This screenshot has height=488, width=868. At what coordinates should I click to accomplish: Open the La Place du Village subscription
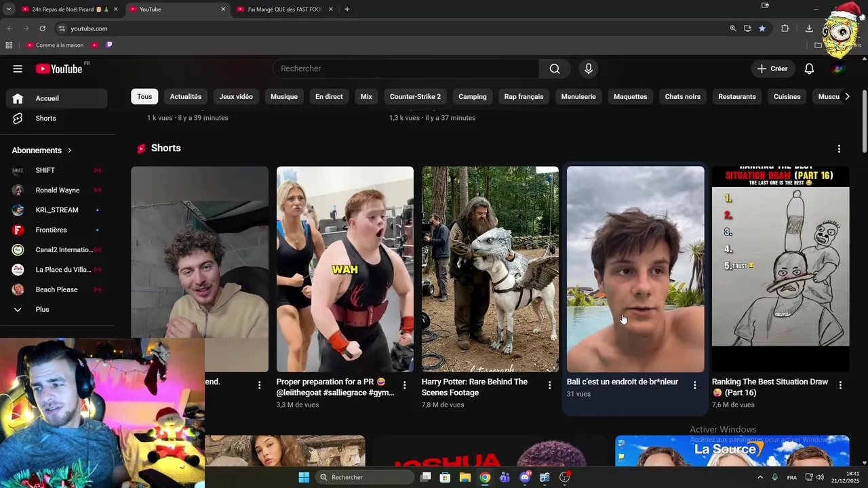tap(57, 270)
